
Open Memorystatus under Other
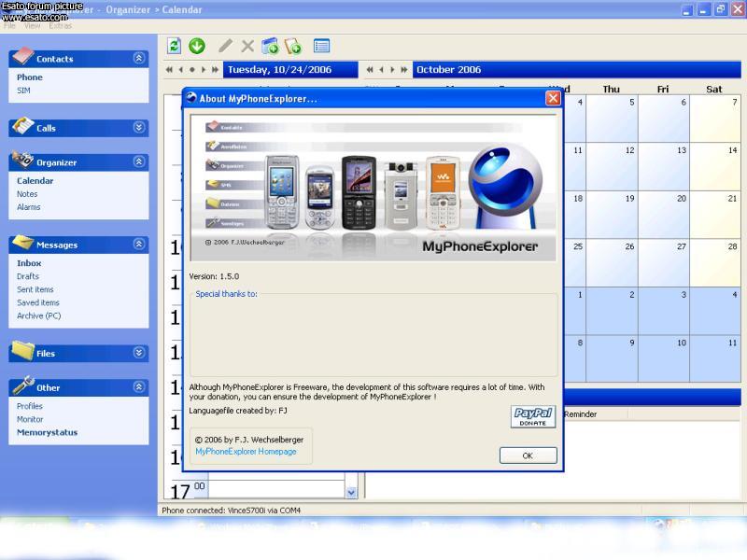pyautogui.click(x=48, y=432)
